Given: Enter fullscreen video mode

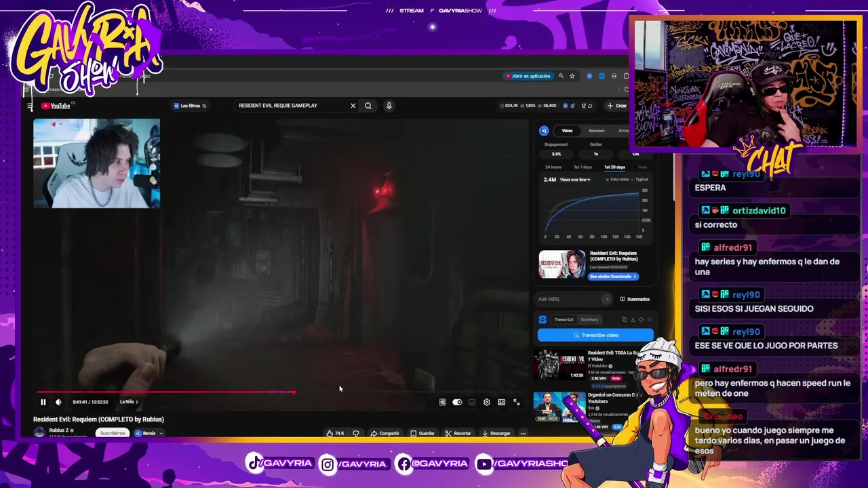Looking at the screenshot, I should (x=516, y=402).
